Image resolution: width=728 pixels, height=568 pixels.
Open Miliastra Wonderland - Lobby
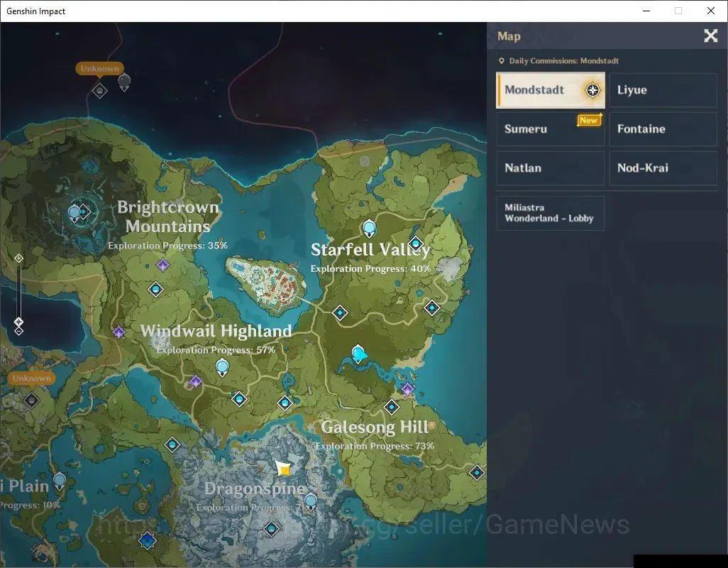550,213
